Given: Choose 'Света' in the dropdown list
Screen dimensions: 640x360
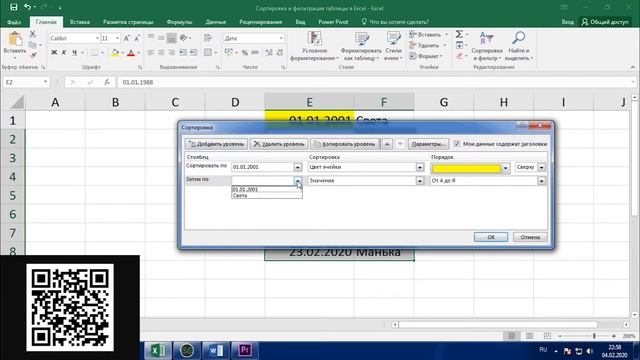Looking at the screenshot, I should tap(267, 196).
